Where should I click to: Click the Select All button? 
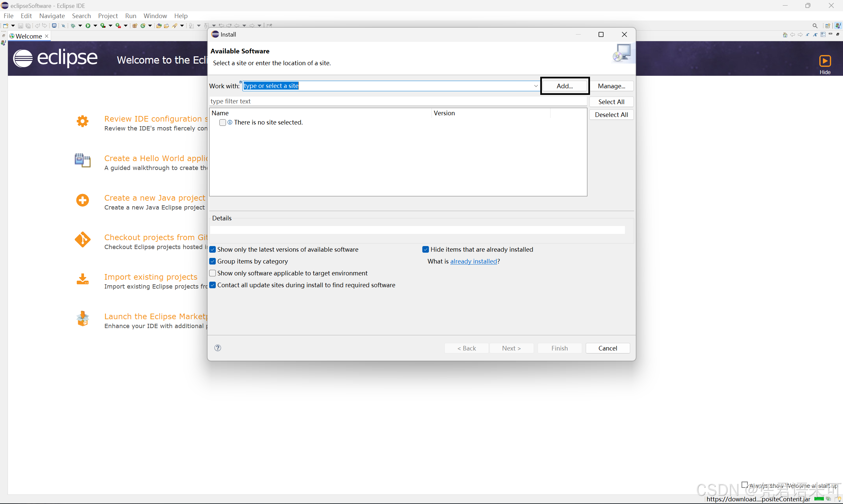pos(611,102)
